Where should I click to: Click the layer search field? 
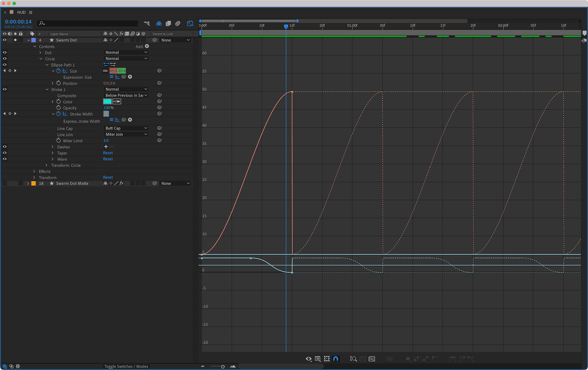tap(88, 23)
